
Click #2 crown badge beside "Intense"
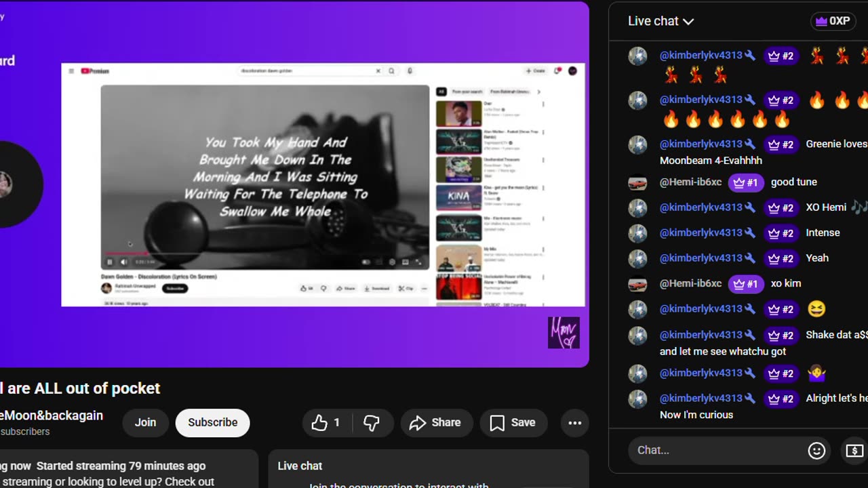click(781, 233)
